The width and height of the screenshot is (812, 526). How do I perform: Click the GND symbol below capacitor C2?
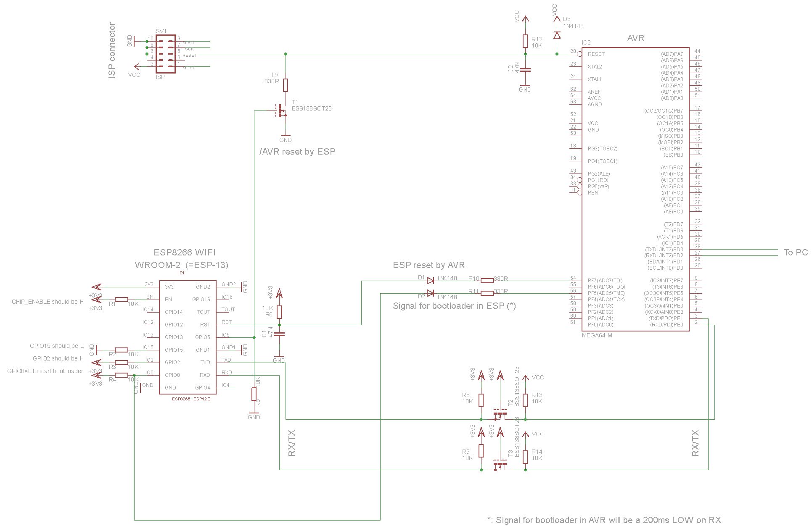[525, 88]
